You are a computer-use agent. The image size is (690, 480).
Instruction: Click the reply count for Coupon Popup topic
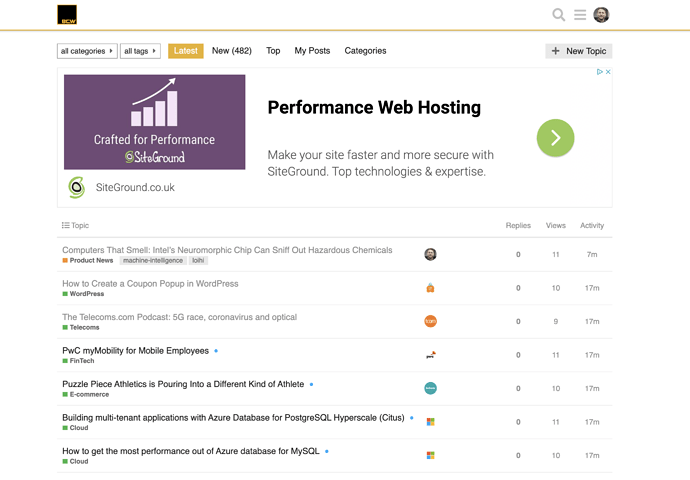[x=518, y=288]
